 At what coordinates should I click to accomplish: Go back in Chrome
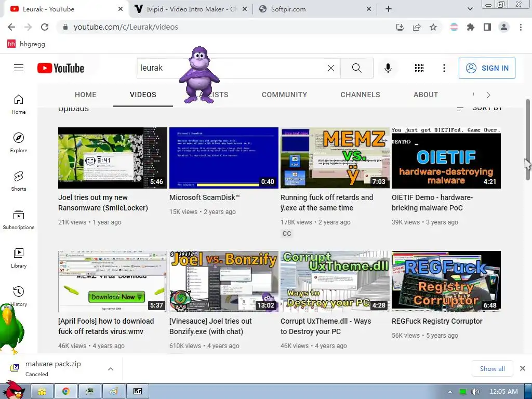coord(11,27)
